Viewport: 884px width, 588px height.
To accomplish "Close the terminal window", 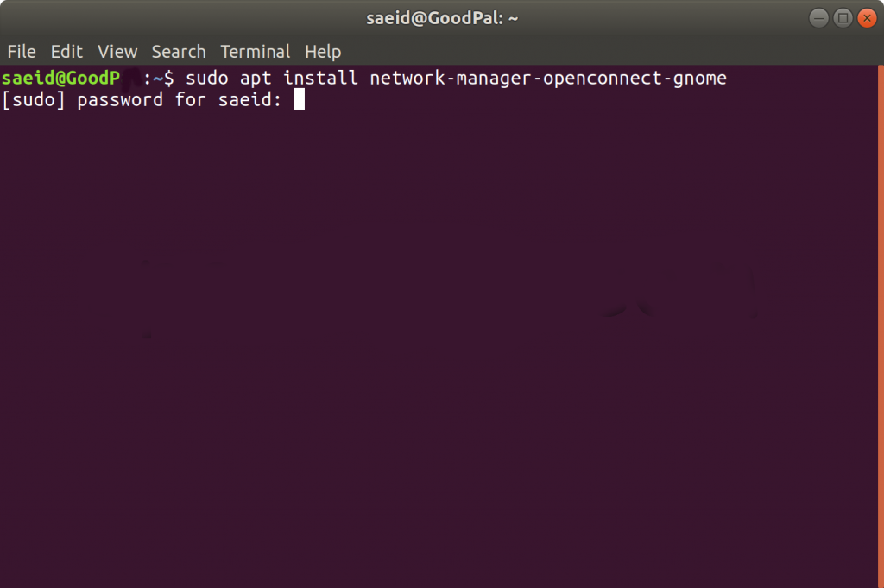I will pyautogui.click(x=867, y=17).
